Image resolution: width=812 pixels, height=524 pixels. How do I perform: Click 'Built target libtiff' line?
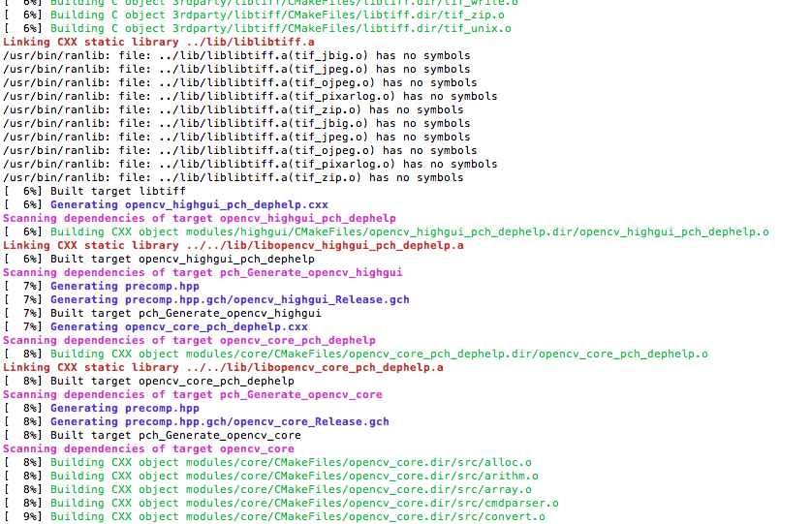94,191
